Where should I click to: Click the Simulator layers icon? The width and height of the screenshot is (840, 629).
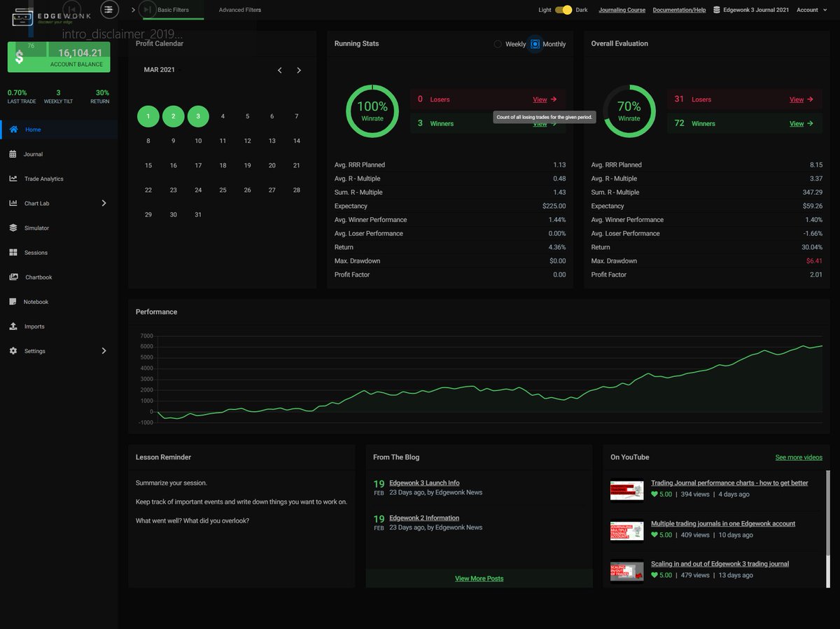[13, 228]
